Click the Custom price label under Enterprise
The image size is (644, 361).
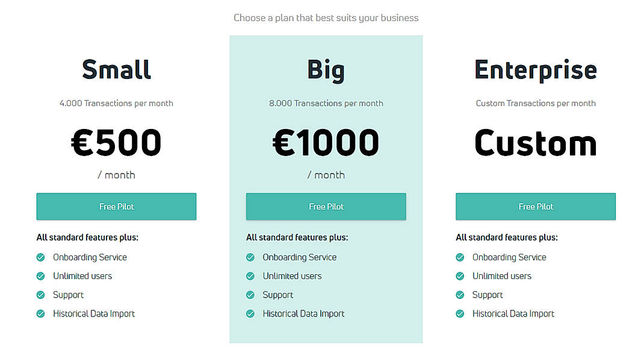pos(535,142)
